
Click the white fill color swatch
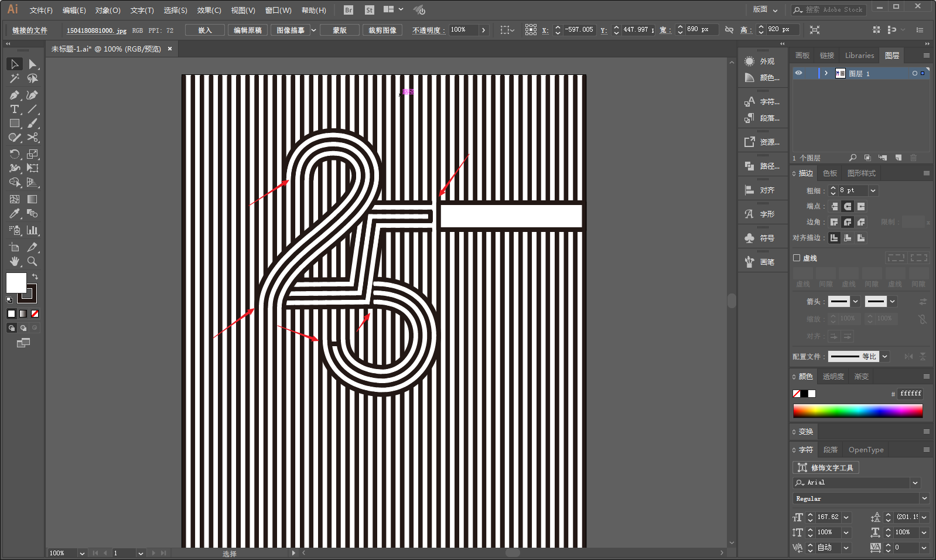pos(16,283)
